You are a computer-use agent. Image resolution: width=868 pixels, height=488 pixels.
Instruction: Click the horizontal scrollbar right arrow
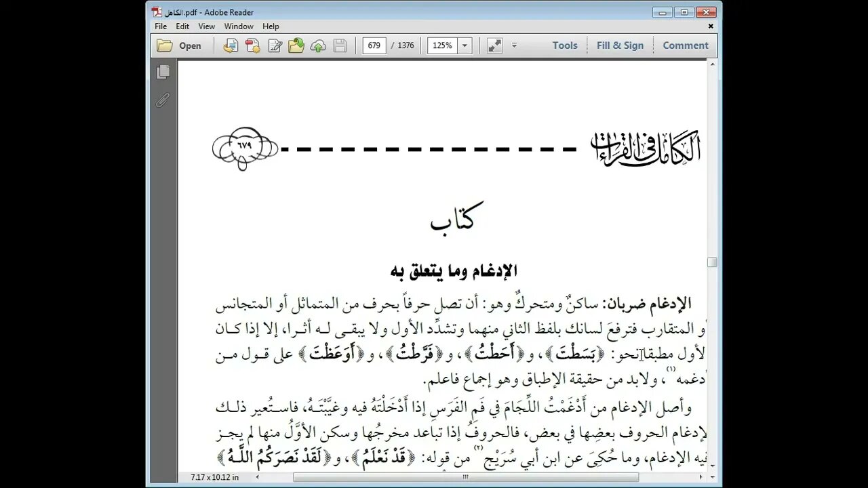(701, 477)
